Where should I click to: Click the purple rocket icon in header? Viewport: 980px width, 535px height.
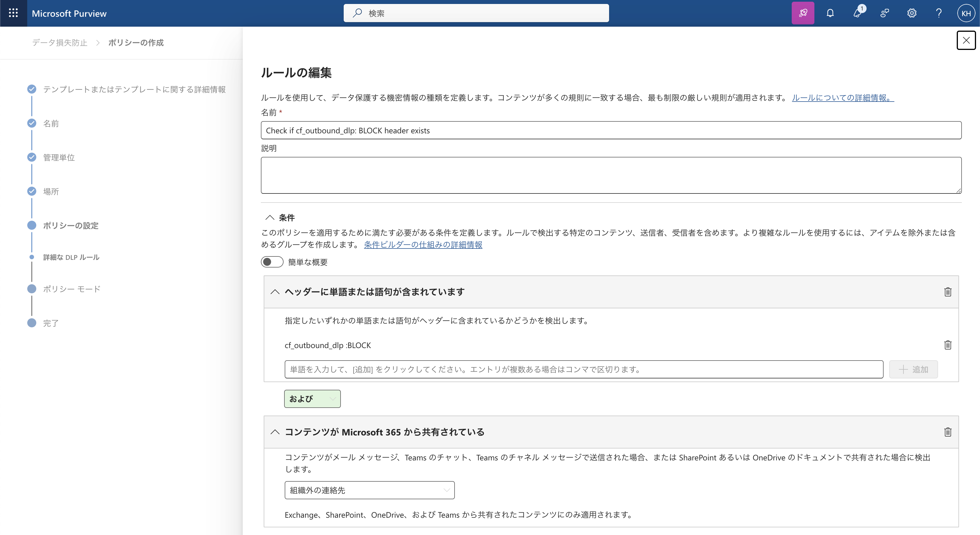(x=803, y=13)
